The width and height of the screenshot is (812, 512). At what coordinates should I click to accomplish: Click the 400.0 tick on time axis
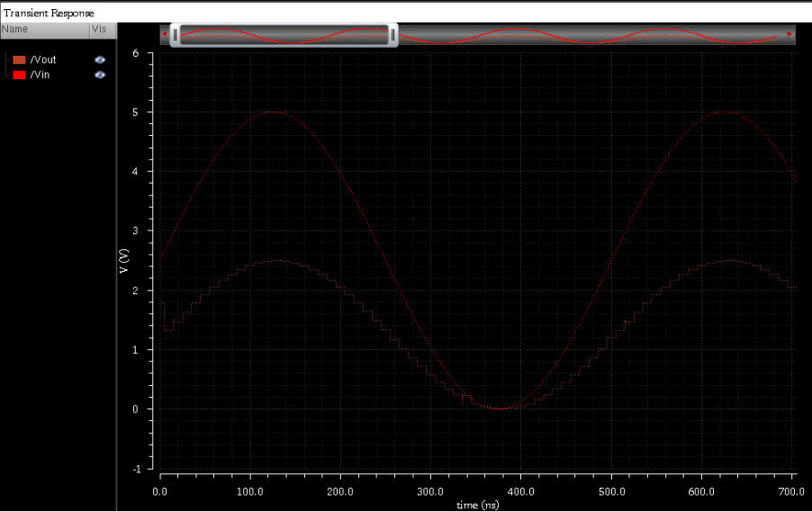click(x=520, y=491)
